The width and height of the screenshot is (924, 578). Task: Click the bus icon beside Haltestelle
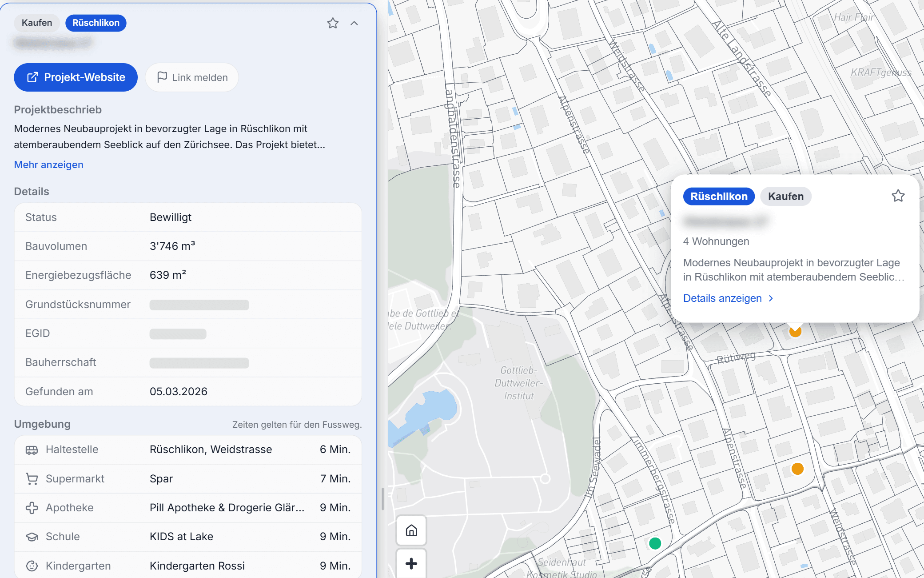32,450
